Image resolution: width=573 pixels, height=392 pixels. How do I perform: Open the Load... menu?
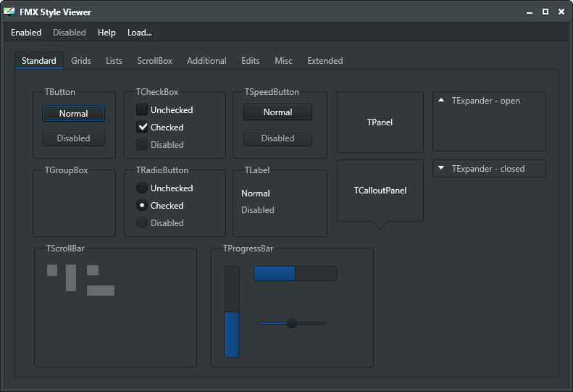pyautogui.click(x=140, y=33)
